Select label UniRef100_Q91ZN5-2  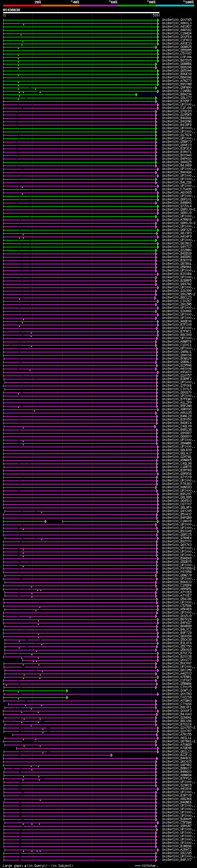[179, 294]
